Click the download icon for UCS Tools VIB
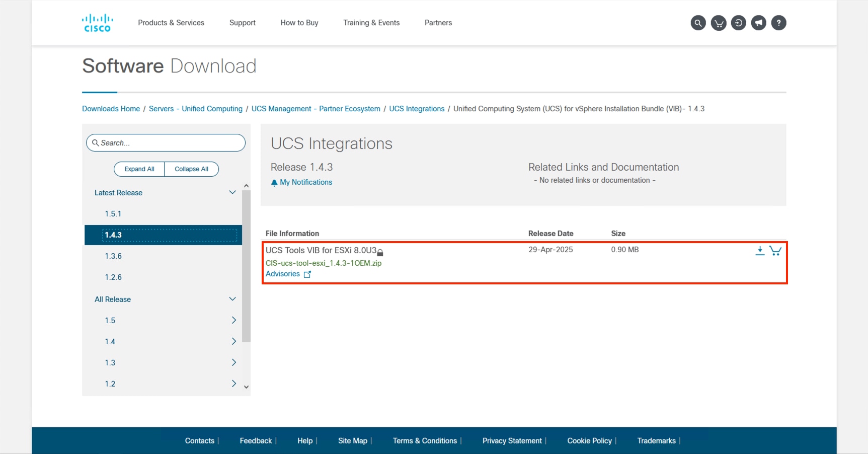868x454 pixels. [760, 250]
